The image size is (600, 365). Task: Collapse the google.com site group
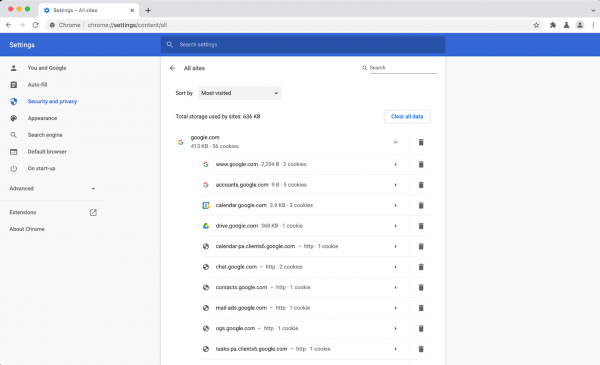click(x=396, y=142)
